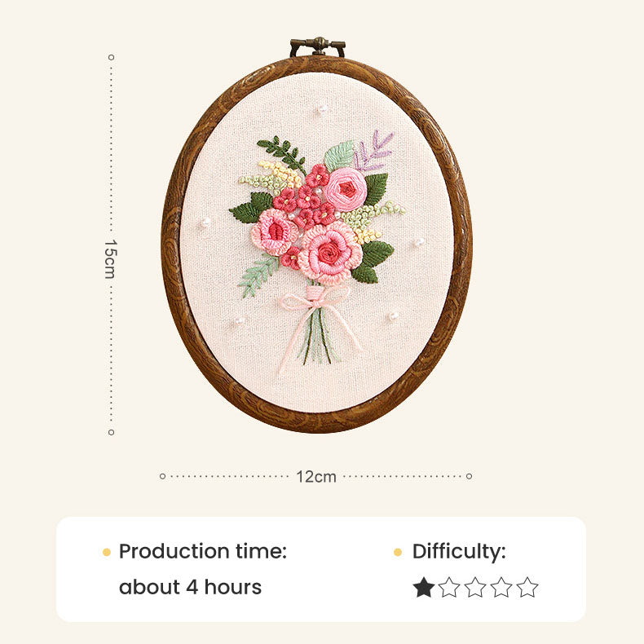Choose the fourth difficulty star
This screenshot has height=644, width=644.
click(501, 587)
